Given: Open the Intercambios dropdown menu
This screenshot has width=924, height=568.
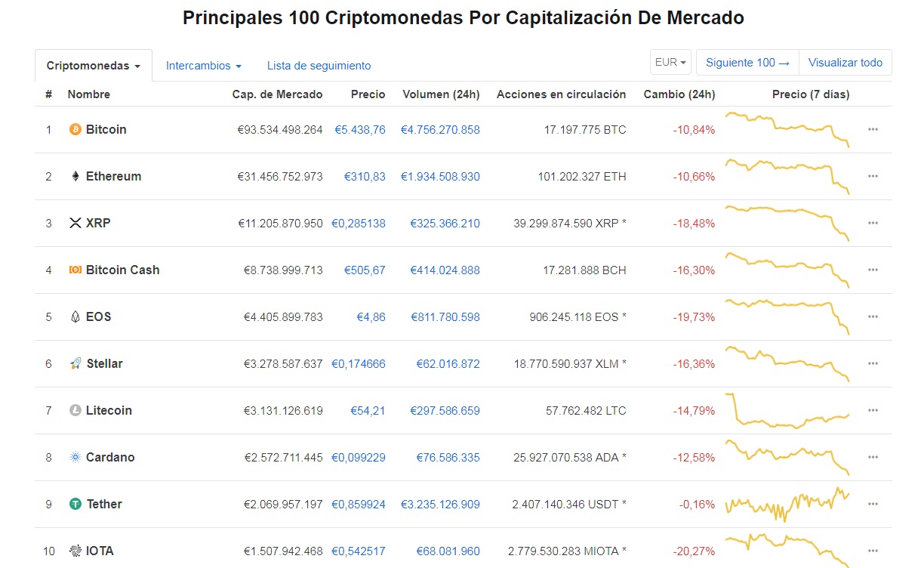Looking at the screenshot, I should 204,66.
